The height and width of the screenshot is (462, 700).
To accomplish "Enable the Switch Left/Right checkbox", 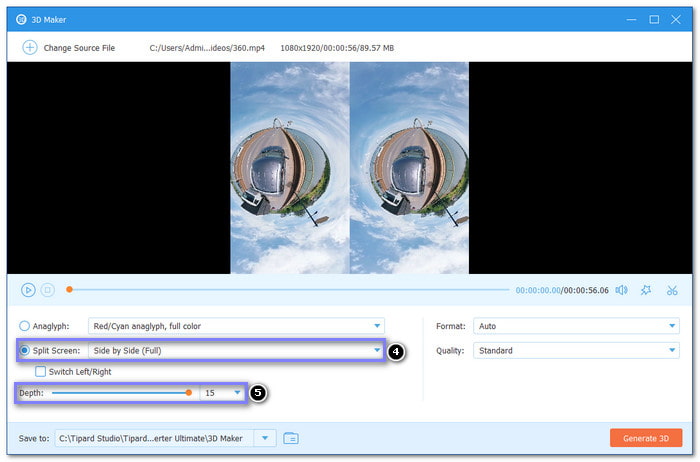I will point(41,372).
